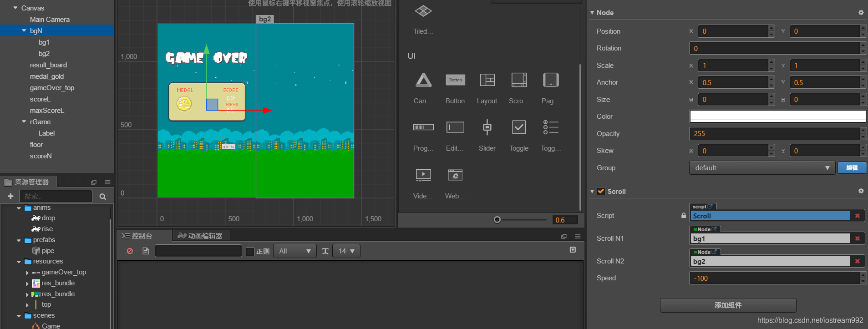
Task: Click the assets panel add plus icon
Action: 10,196
